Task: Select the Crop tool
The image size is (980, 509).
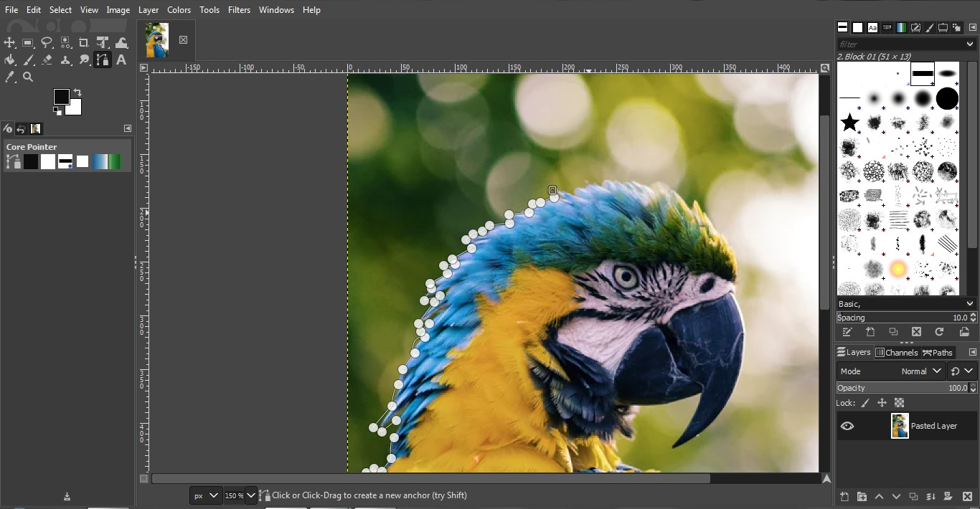Action: [84, 42]
